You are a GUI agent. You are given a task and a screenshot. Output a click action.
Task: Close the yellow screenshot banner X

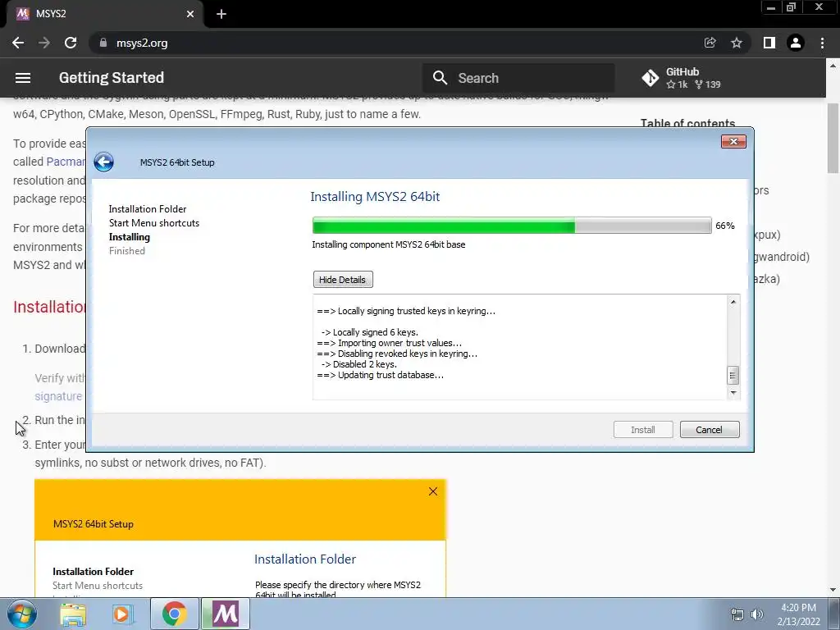tap(433, 492)
